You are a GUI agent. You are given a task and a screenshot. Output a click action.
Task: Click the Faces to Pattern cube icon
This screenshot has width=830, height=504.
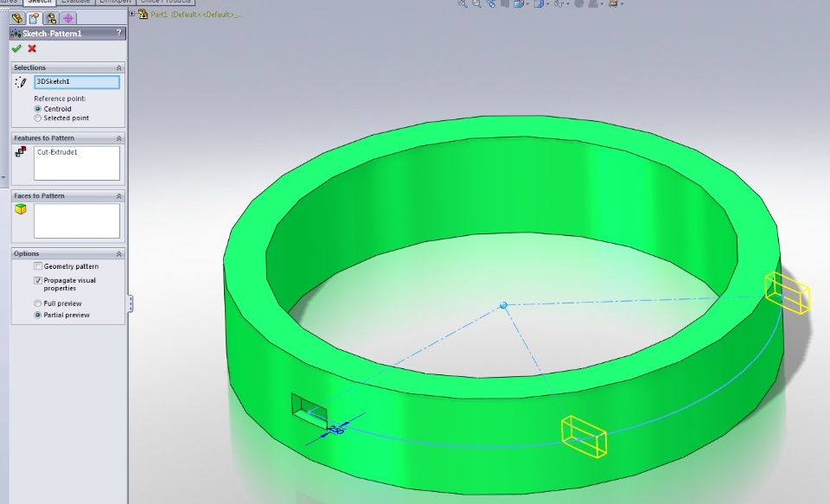pyautogui.click(x=21, y=210)
